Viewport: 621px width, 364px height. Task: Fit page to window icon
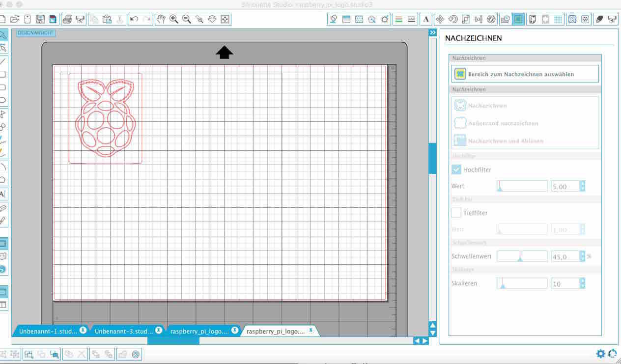click(x=225, y=19)
